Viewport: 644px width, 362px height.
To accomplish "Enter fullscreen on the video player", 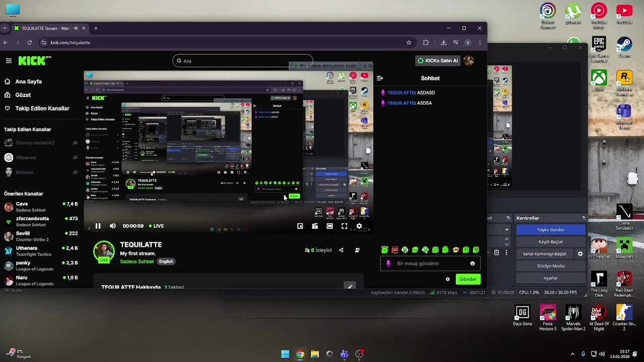I will point(344,226).
